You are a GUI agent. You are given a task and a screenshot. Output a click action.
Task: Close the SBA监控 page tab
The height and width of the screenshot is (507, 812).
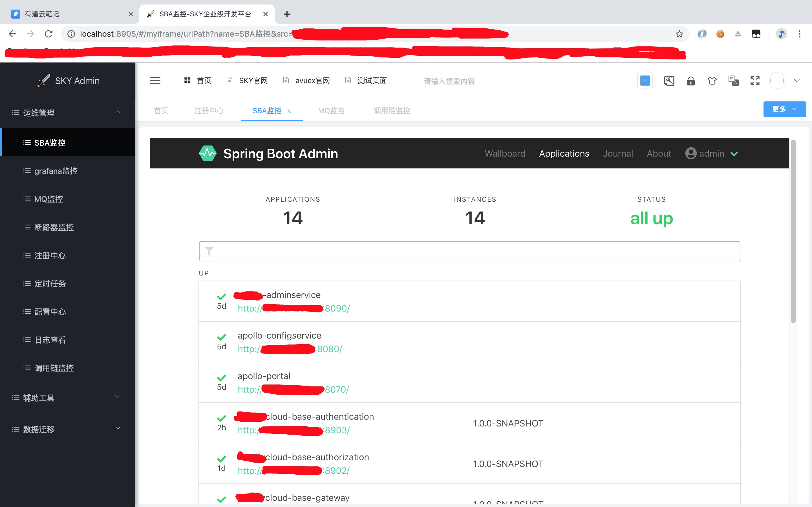coord(289,111)
